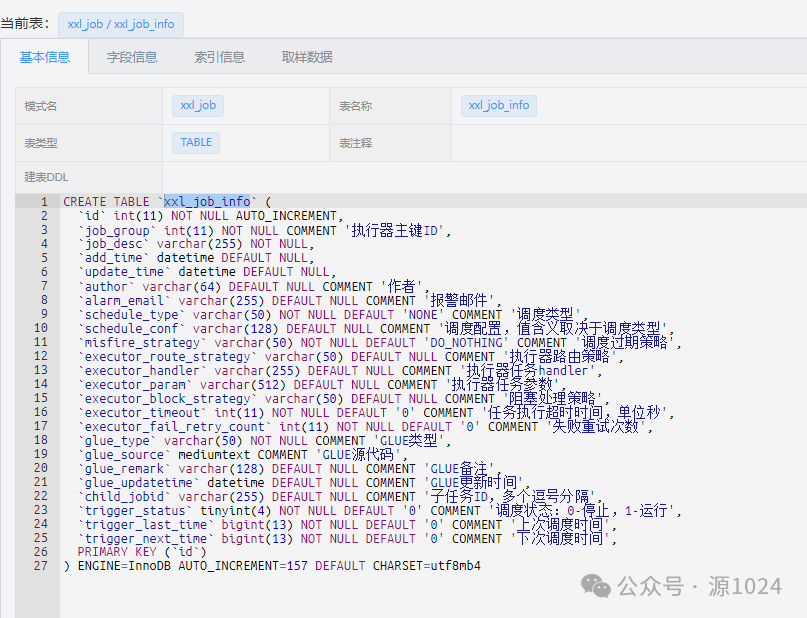Click the `trigger_next_time` bigint line

coord(347,538)
